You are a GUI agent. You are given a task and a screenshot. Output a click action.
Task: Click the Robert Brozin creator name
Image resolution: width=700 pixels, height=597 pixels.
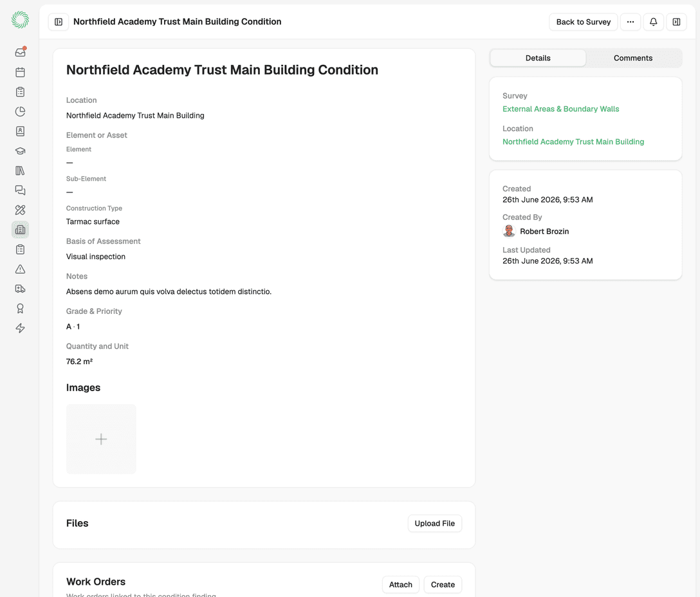544,232
